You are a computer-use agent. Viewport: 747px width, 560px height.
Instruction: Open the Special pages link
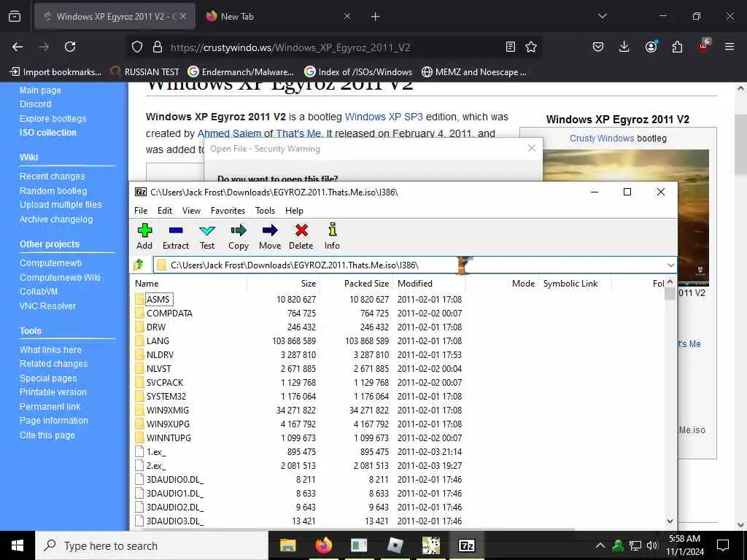coord(48,378)
